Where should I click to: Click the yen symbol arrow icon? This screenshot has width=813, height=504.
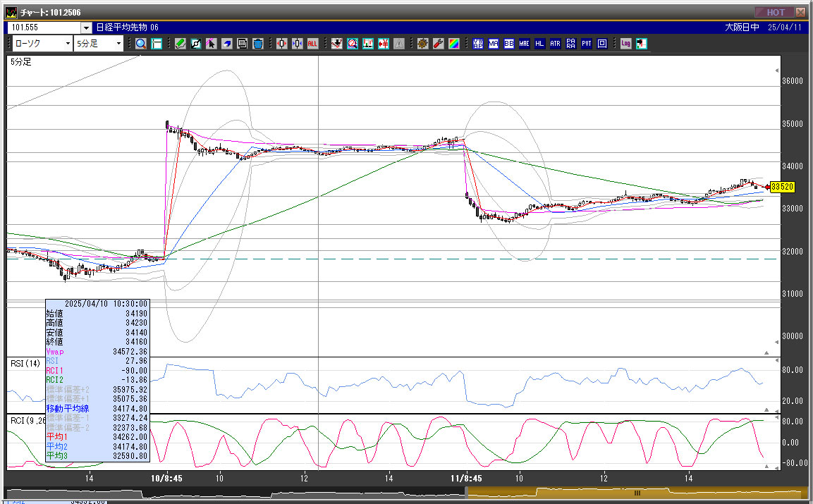[x=383, y=44]
